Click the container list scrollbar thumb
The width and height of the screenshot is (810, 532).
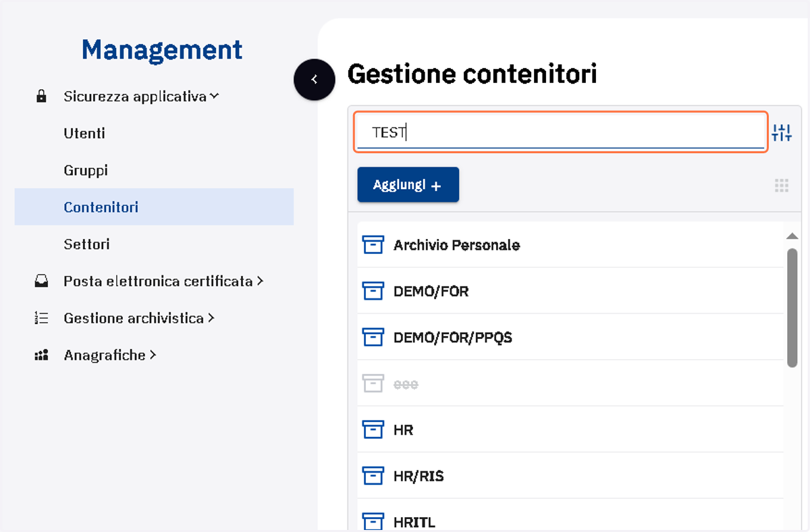pyautogui.click(x=792, y=308)
